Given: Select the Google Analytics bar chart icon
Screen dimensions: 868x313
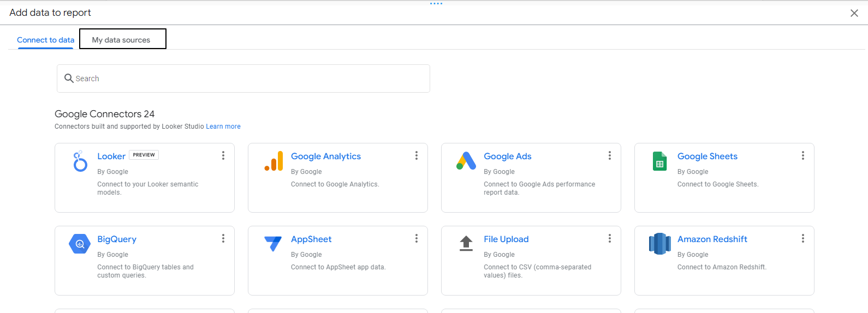Looking at the screenshot, I should coord(274,161).
